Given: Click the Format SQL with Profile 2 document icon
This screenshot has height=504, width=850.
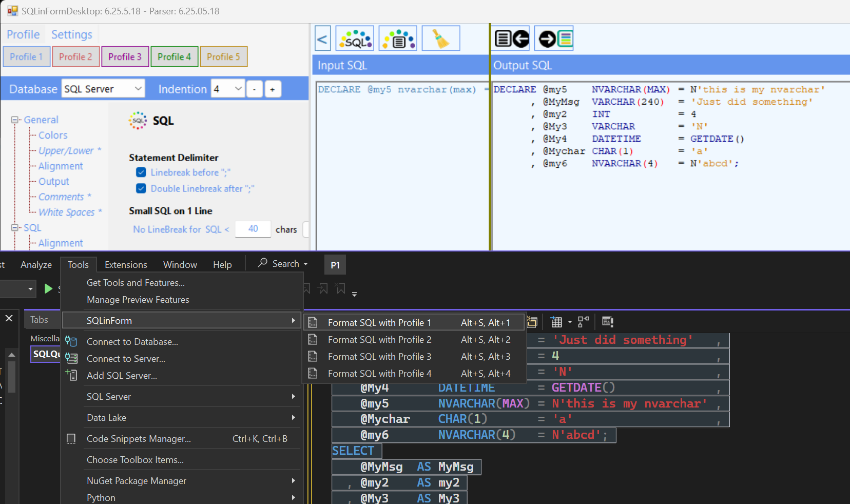Looking at the screenshot, I should [313, 339].
